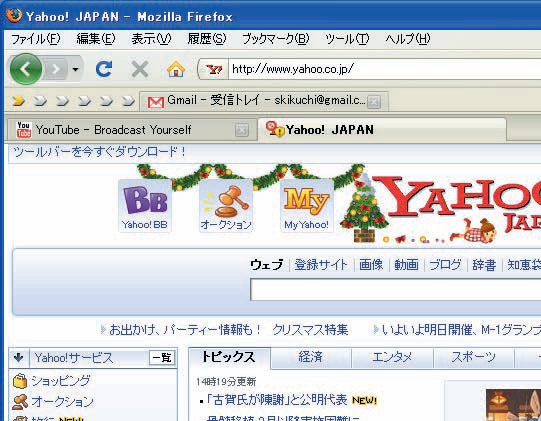Click the photo thumbnail beside the news list
The height and width of the screenshot is (421, 541).
(513, 405)
